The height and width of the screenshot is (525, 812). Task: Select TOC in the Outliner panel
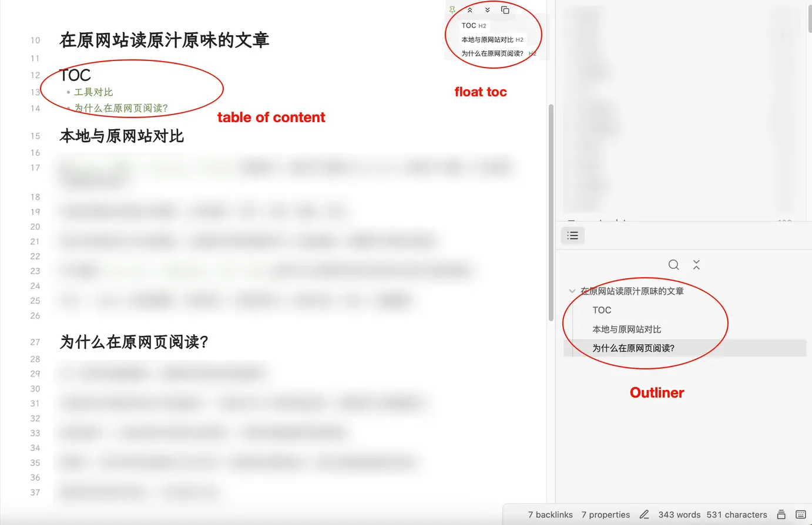click(602, 310)
